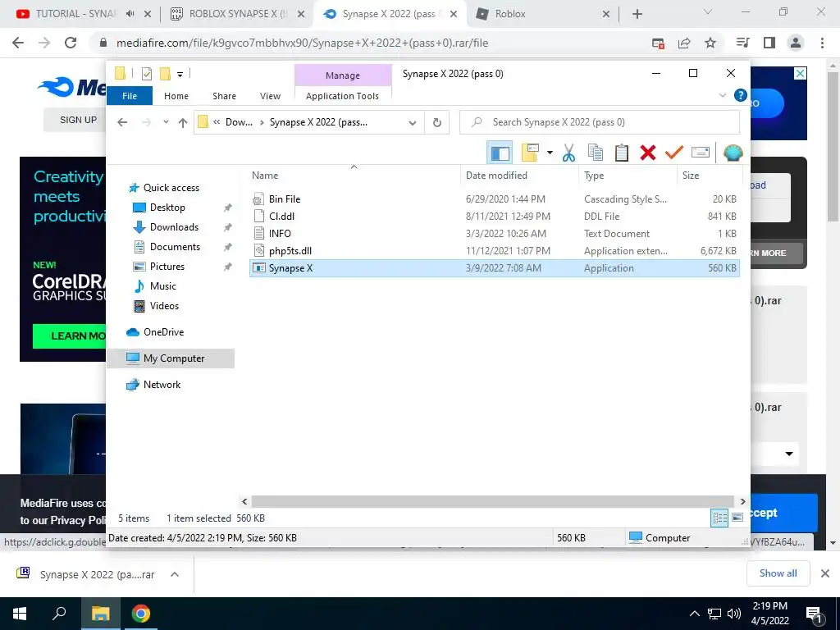
Task: Click the Explorer Help question mark icon
Action: click(x=741, y=95)
